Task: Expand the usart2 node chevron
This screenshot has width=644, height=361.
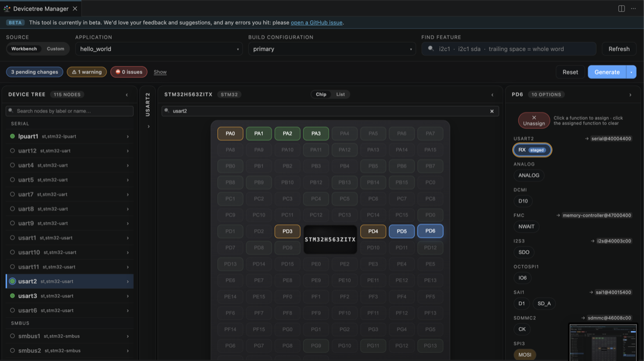Action: (x=128, y=282)
